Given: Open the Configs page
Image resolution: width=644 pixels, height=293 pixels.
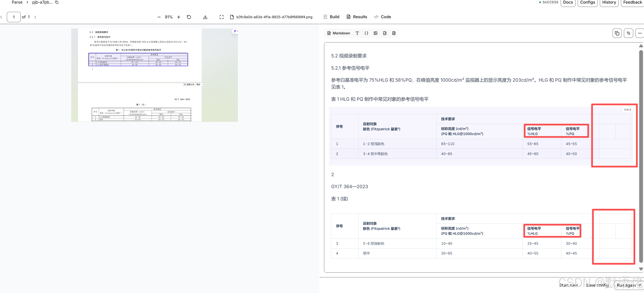Looking at the screenshot, I should (x=587, y=3).
